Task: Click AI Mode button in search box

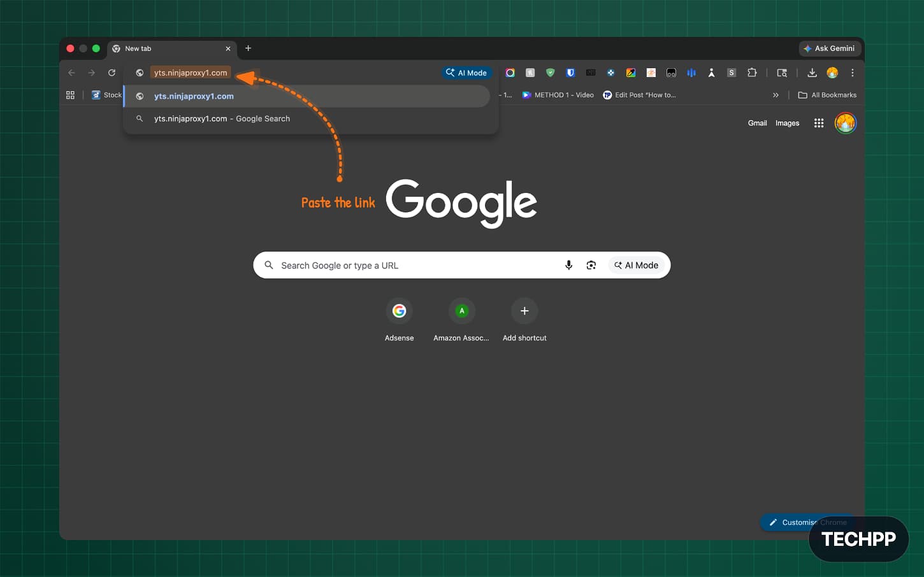Action: point(636,265)
